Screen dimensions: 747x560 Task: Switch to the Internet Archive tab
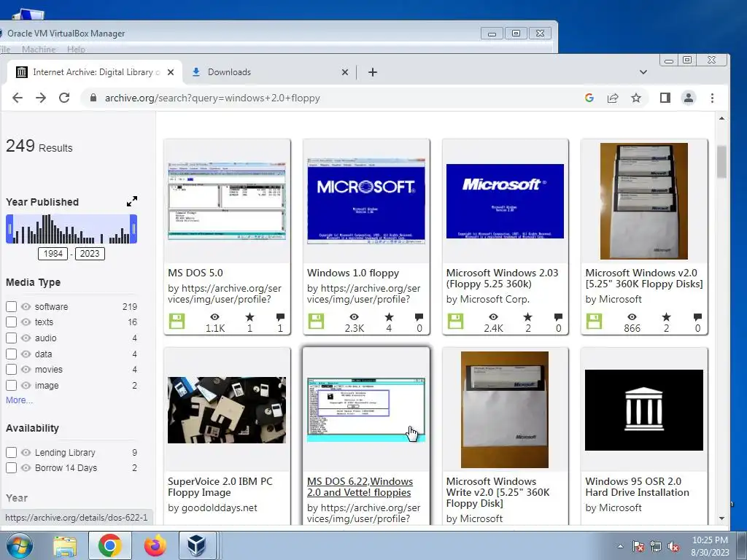pos(94,72)
